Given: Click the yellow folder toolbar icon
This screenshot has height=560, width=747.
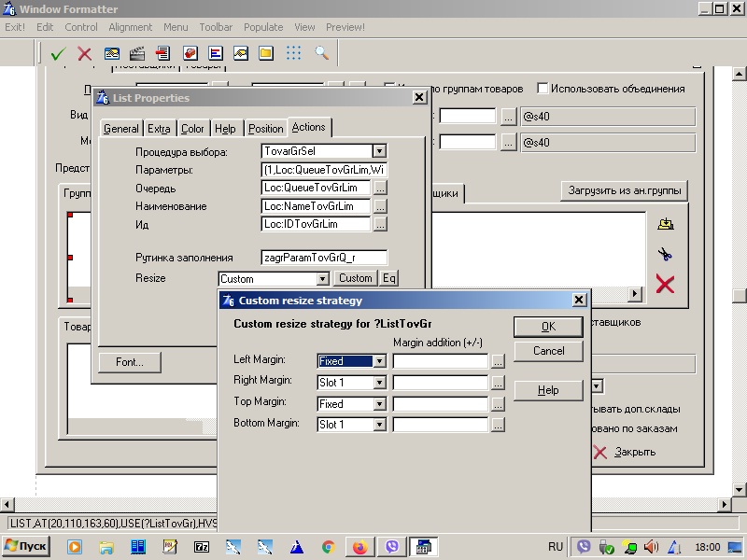Looking at the screenshot, I should pyautogui.click(x=266, y=53).
